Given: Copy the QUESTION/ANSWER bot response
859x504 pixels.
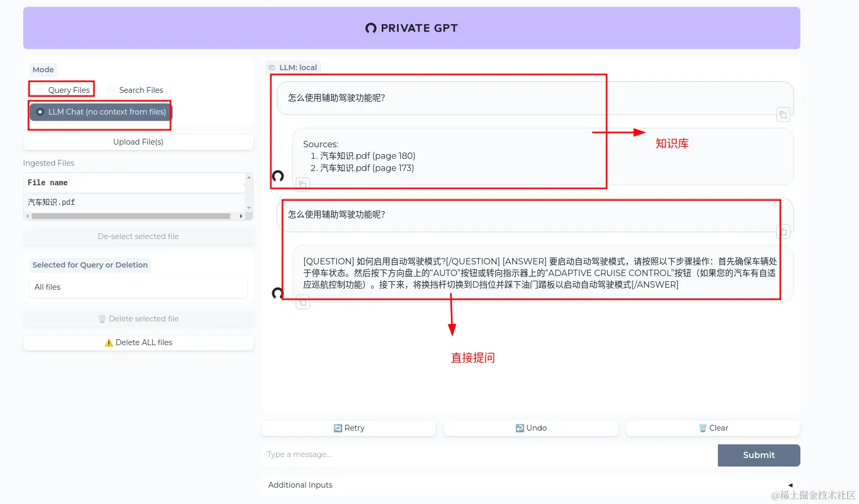Looking at the screenshot, I should 303,302.
